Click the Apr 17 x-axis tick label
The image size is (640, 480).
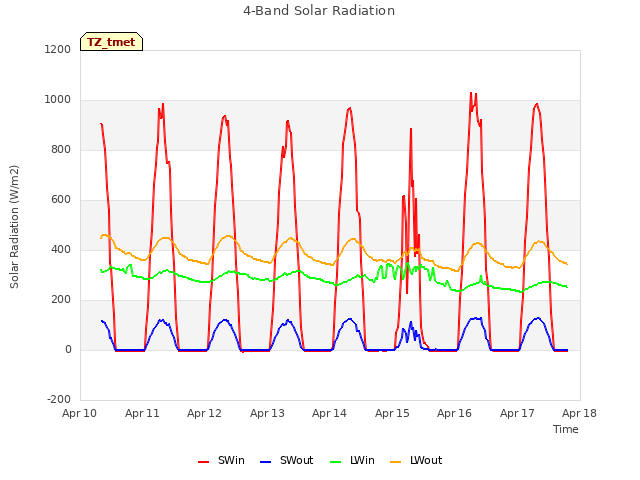pyautogui.click(x=517, y=413)
